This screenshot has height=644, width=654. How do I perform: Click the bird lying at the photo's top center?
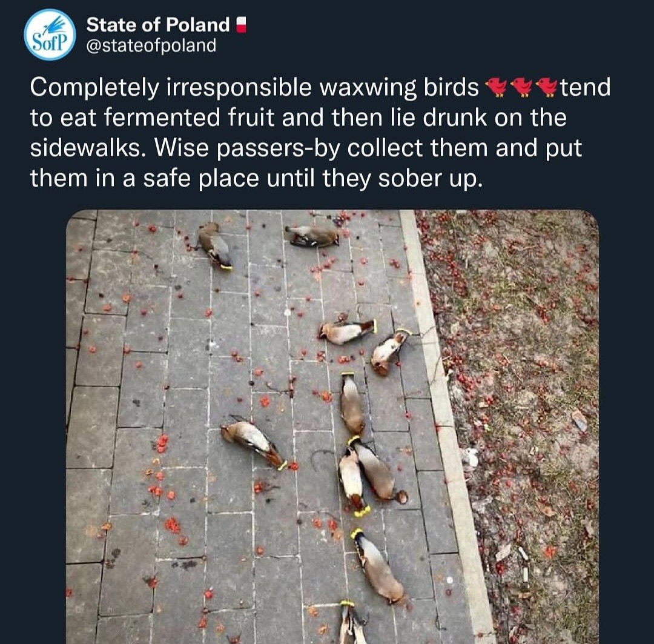tap(313, 236)
